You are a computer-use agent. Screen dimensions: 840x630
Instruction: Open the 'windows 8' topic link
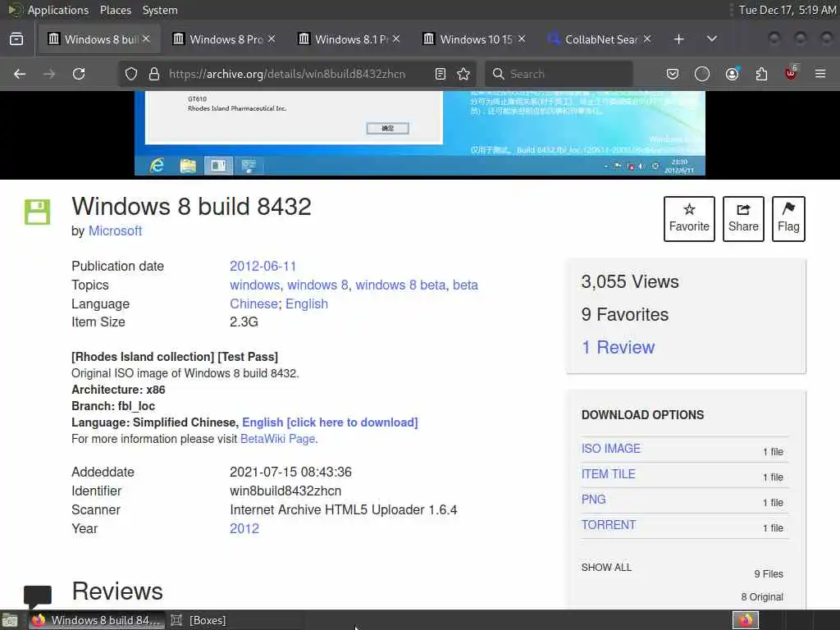tap(317, 285)
